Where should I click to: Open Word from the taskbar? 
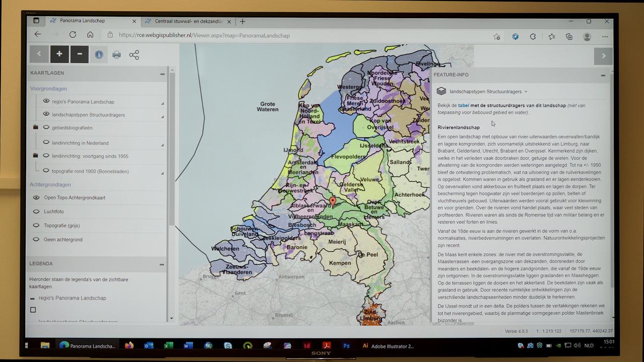tap(188, 345)
